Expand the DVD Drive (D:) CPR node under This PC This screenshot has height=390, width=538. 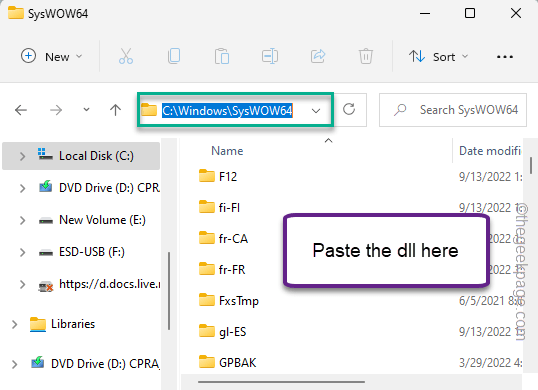click(x=22, y=188)
